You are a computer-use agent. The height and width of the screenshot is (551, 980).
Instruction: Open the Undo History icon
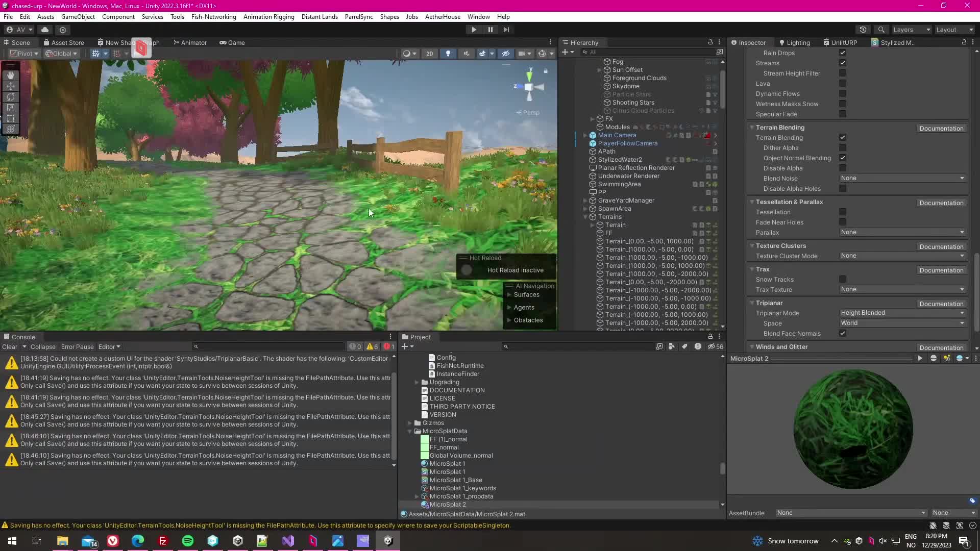(863, 30)
